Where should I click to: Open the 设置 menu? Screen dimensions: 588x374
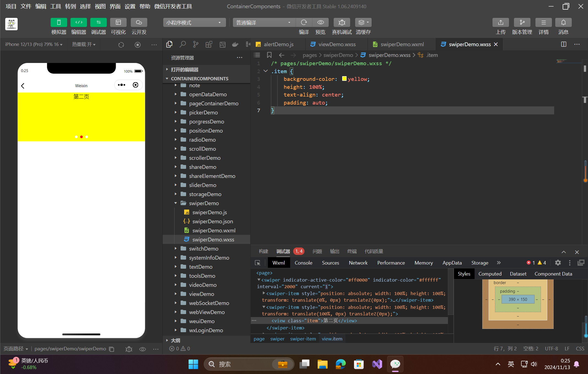tap(130, 6)
